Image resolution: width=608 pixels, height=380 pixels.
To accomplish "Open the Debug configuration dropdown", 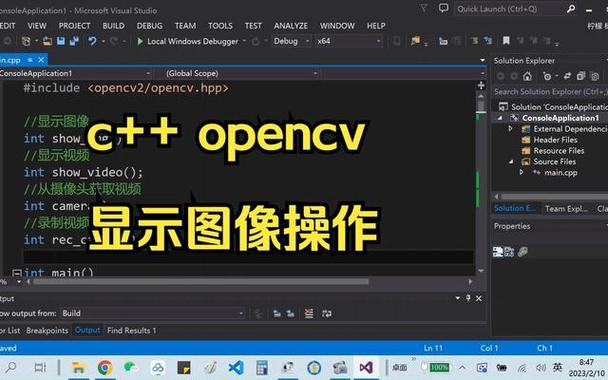I will (291, 41).
